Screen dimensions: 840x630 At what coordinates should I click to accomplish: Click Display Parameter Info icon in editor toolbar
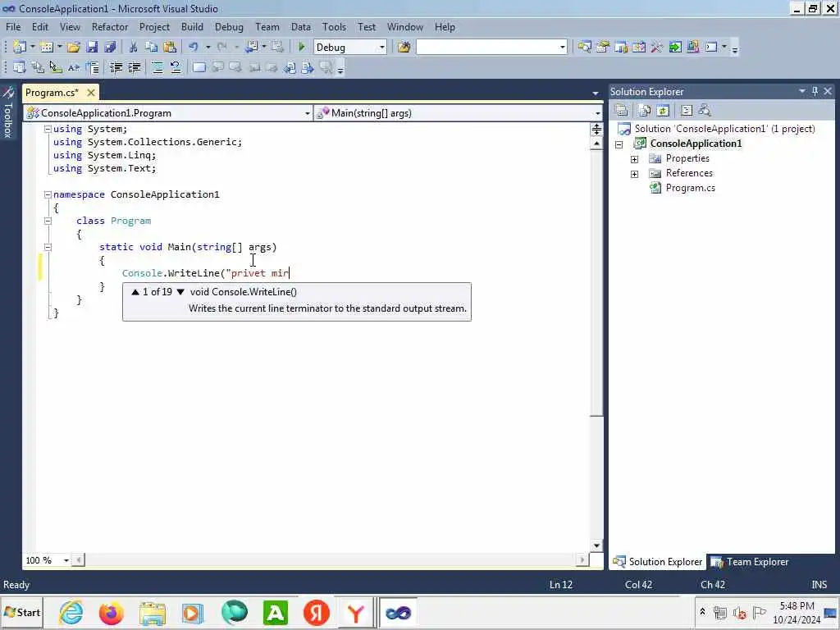click(x=38, y=67)
